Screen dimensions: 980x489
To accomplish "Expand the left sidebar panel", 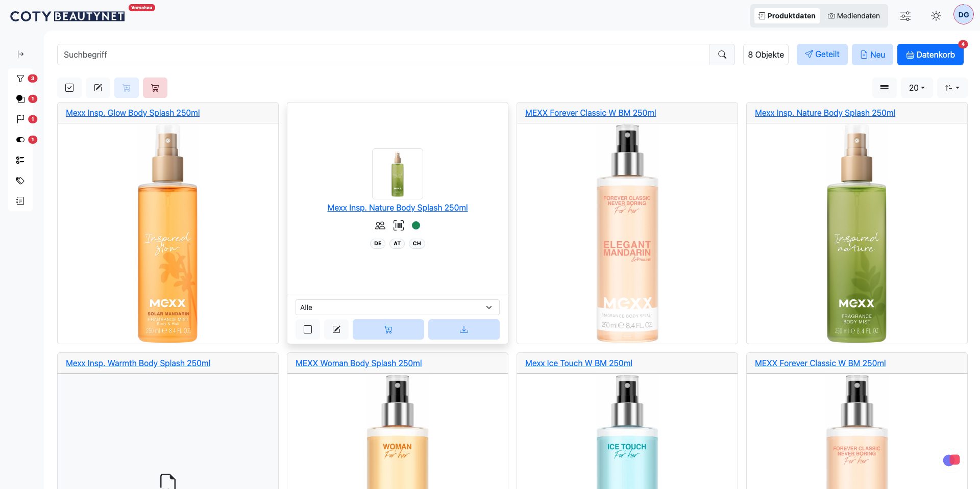I will pyautogui.click(x=20, y=54).
